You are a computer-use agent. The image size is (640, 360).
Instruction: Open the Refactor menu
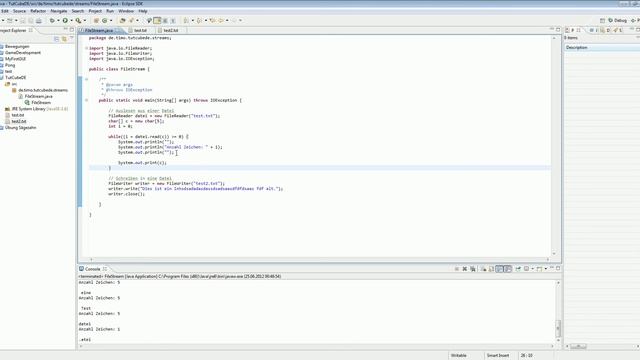[x=38, y=11]
